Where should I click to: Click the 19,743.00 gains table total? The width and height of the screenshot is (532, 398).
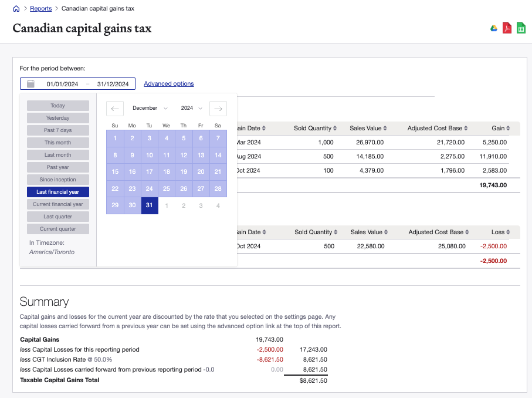tap(493, 185)
